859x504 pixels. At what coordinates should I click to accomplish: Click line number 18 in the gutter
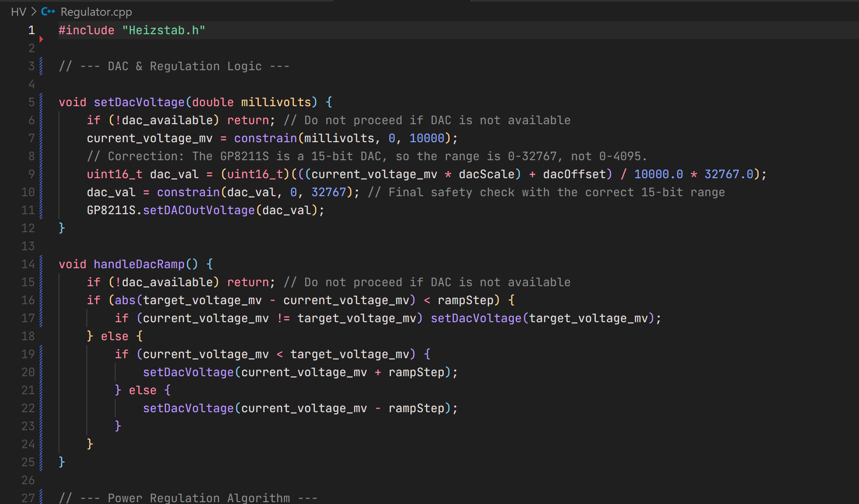(x=28, y=336)
